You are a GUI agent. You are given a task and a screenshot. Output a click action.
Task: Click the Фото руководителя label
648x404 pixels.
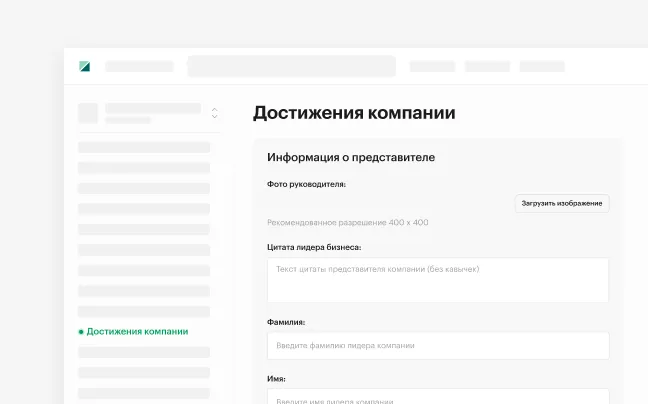306,184
